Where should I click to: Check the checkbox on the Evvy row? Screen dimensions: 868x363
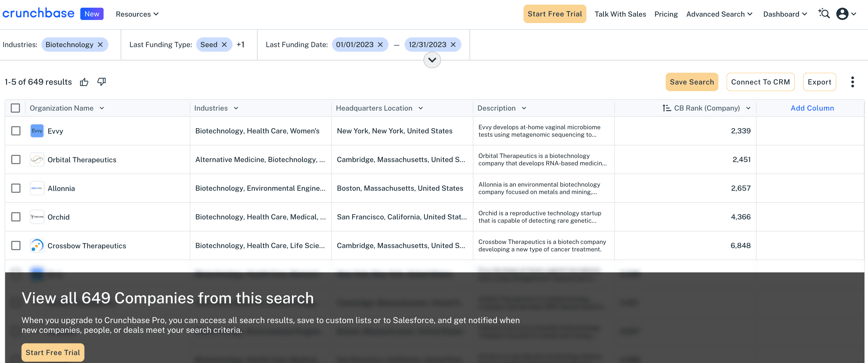pyautogui.click(x=16, y=131)
